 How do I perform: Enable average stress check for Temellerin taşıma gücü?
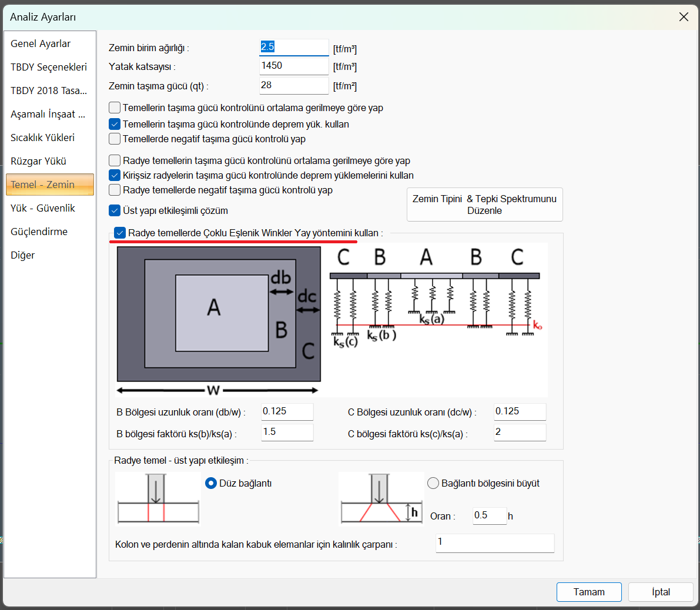pyautogui.click(x=115, y=108)
